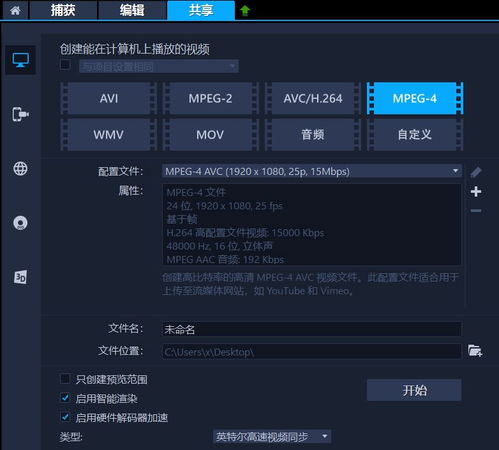Toggle 启用智能渲染 checkbox

65,398
